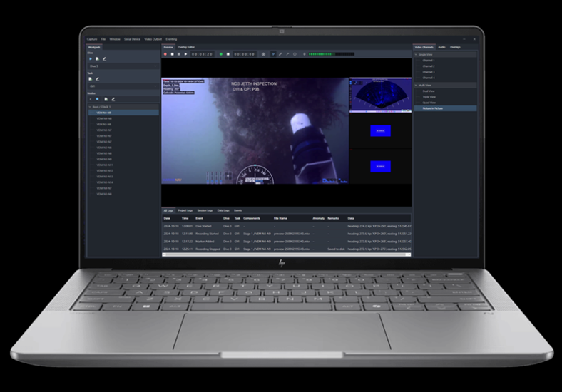The width and height of the screenshot is (562, 392).
Task: Switch to the Events tab
Action: [x=237, y=210]
